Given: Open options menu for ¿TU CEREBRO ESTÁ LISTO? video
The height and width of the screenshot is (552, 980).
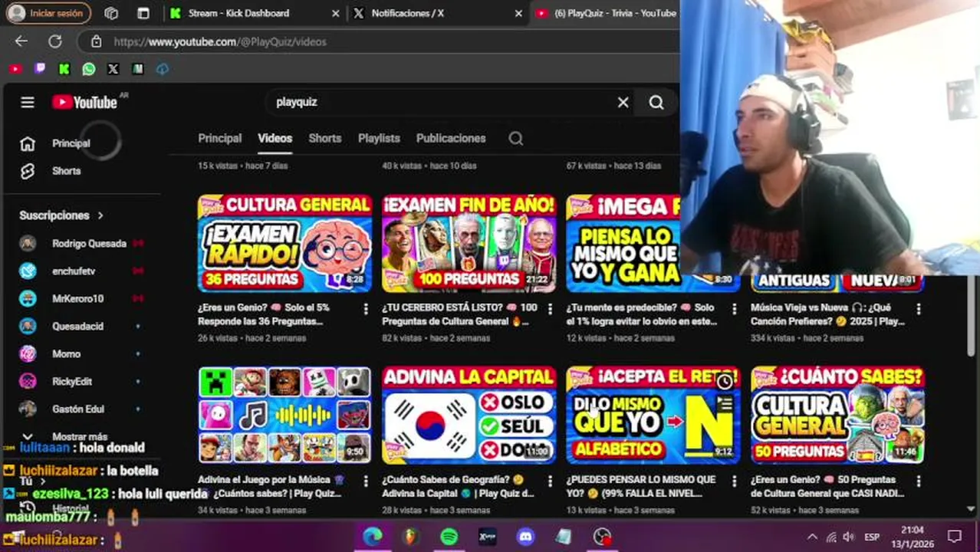Looking at the screenshot, I should tap(550, 308).
